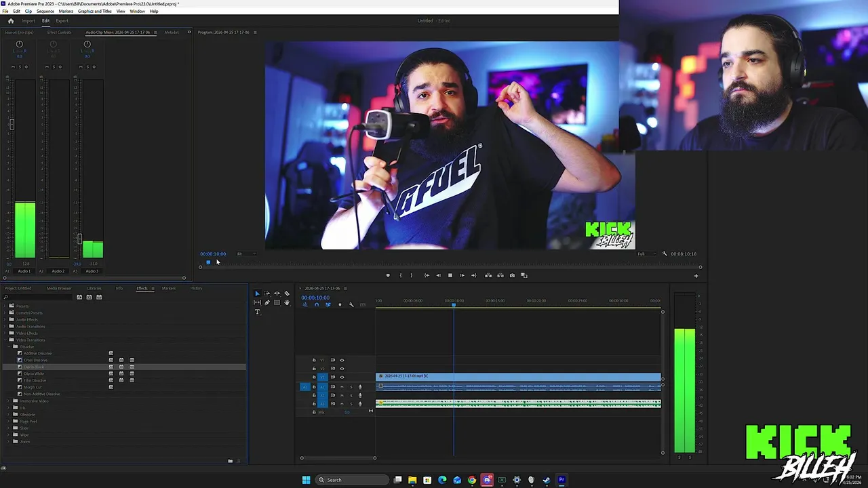Click Step Forward One Frame button
868x488 pixels.
tap(462, 275)
